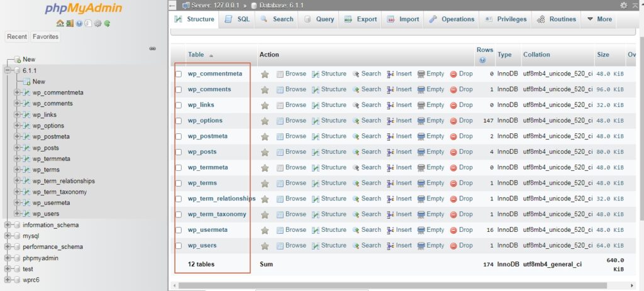Click Server: 127.0.0.1 breadcrumb link

[215, 6]
